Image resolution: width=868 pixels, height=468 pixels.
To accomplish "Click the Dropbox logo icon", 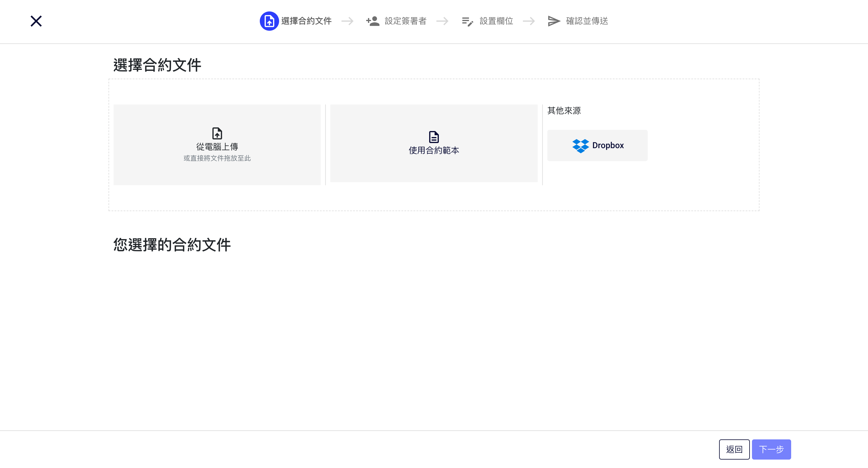I will pos(580,146).
